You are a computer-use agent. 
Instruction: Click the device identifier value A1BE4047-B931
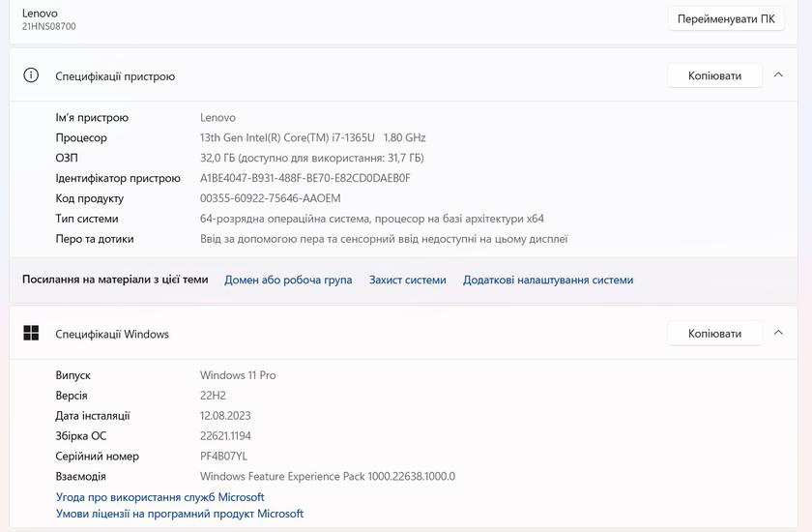point(304,178)
